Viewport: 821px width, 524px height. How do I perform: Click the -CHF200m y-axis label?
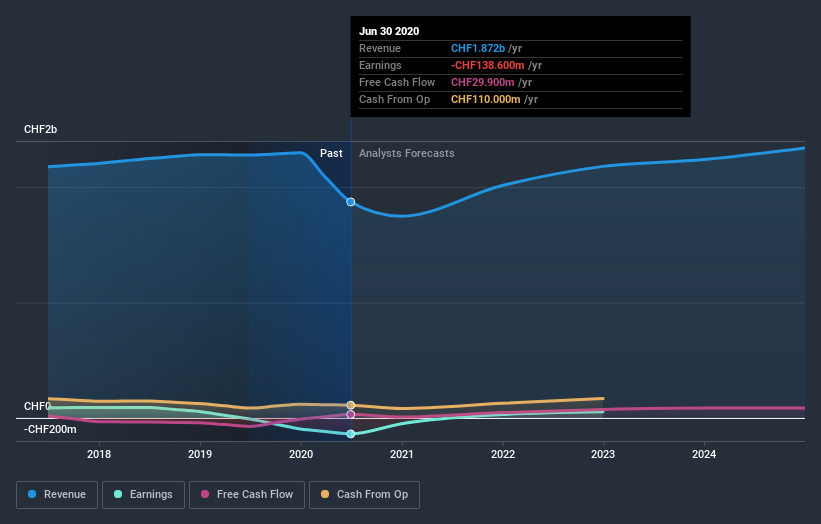[x=50, y=429]
